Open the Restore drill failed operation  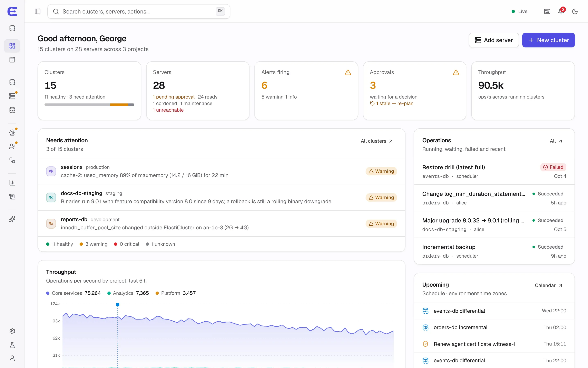[x=494, y=172]
